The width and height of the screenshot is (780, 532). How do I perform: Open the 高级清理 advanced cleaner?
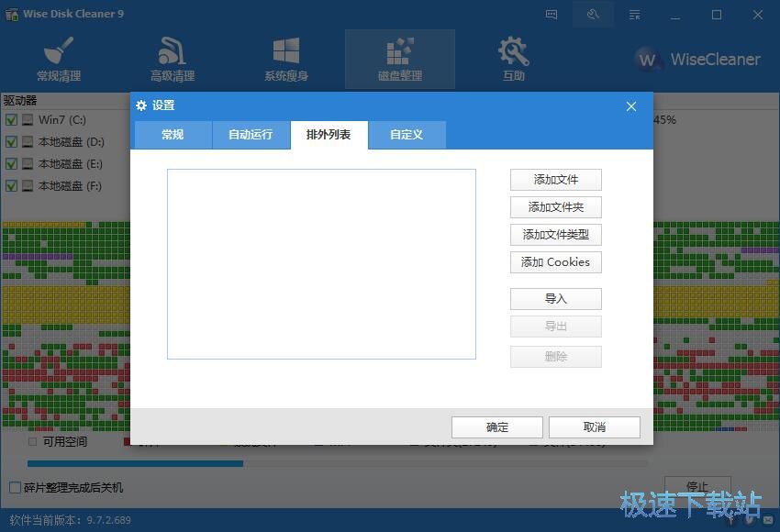pos(173,59)
